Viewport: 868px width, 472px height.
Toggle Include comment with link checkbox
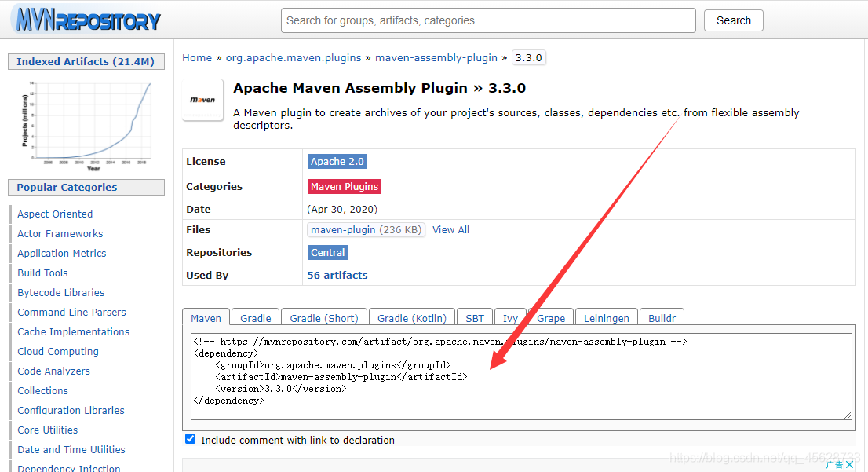(191, 439)
